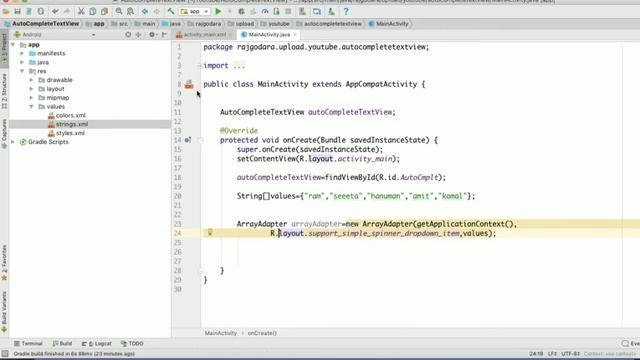Open the Terminal tool window
The image size is (640, 360).
tap(28, 344)
